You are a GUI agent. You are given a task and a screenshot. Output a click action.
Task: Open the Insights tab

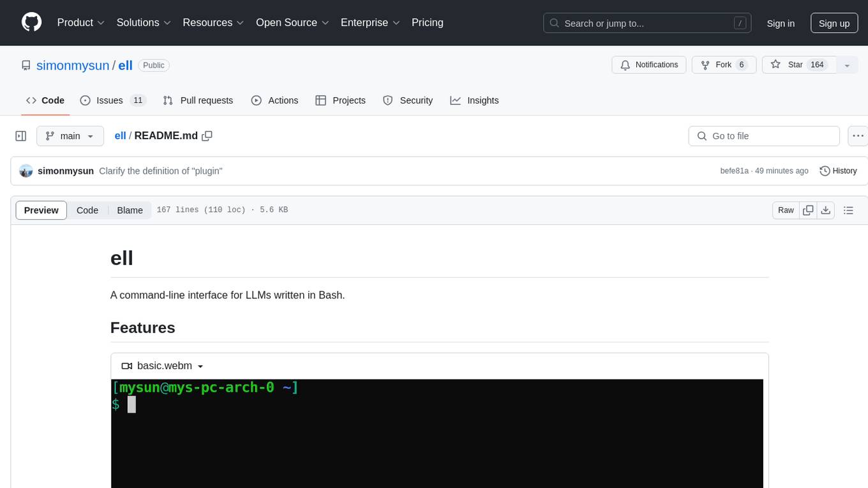tap(474, 100)
